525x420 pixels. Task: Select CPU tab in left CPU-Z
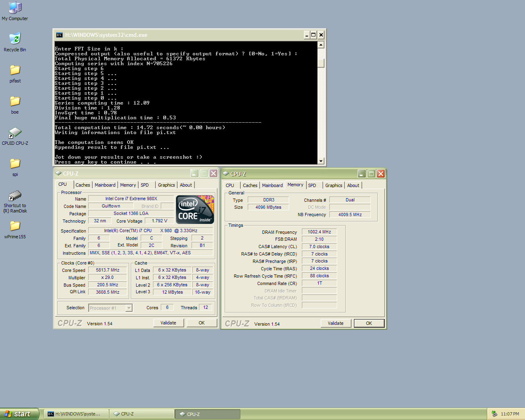coord(63,184)
